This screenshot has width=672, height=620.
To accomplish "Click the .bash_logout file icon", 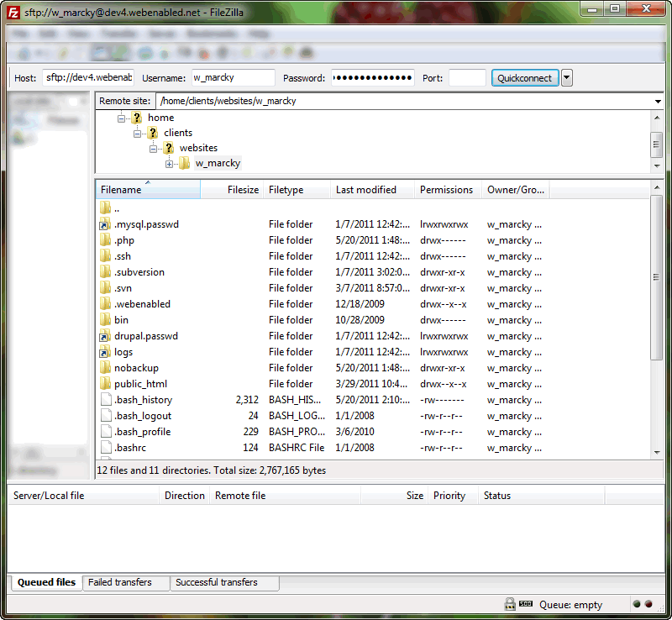I will pyautogui.click(x=106, y=416).
